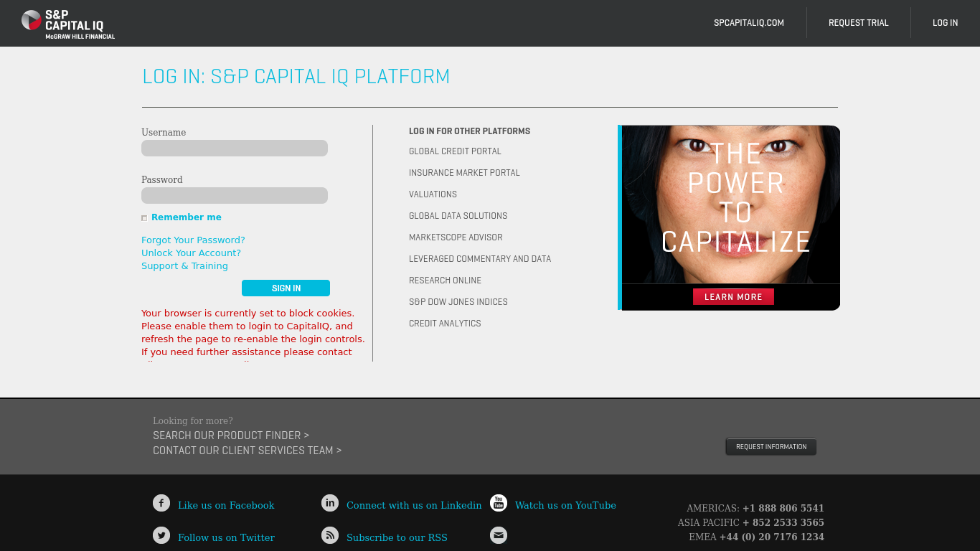The height and width of the screenshot is (551, 980).
Task: Open Global Data Solutions link
Action: [458, 216]
